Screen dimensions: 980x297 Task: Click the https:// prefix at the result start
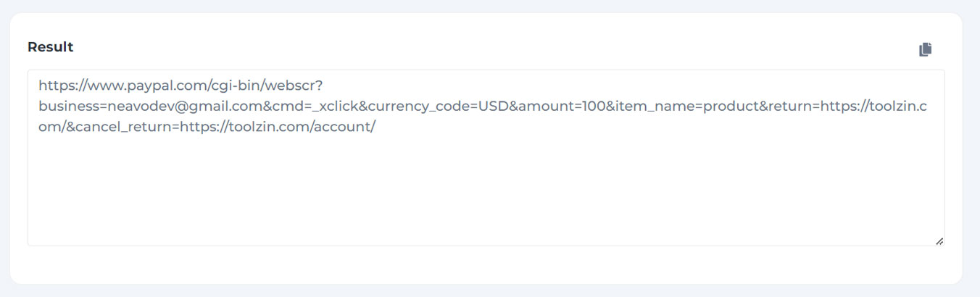coord(62,85)
